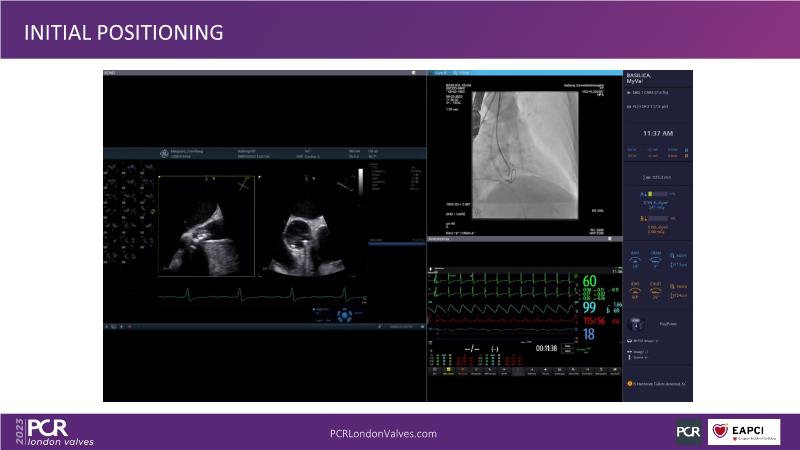Click the left 2D ultrasound view
The image size is (800, 450).
[x=207, y=227]
